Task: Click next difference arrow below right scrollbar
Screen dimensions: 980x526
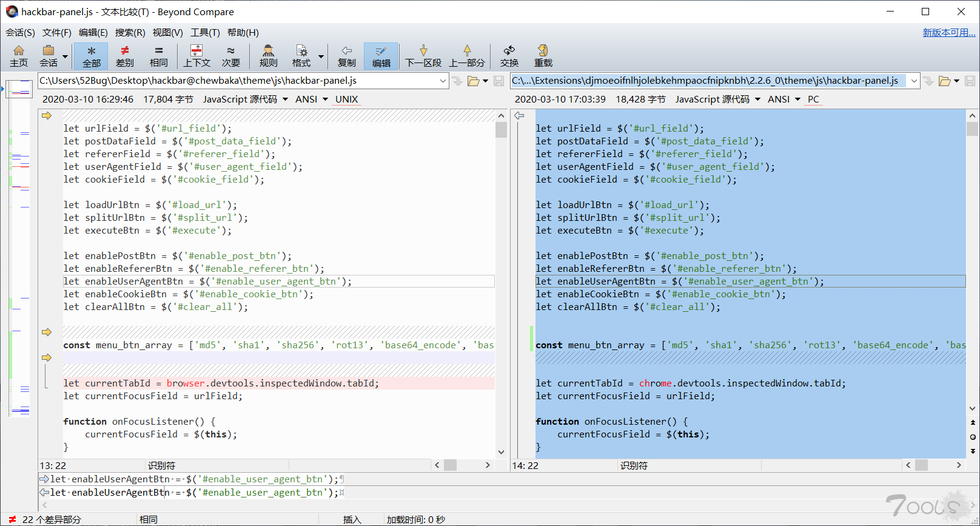Action: tap(973, 451)
